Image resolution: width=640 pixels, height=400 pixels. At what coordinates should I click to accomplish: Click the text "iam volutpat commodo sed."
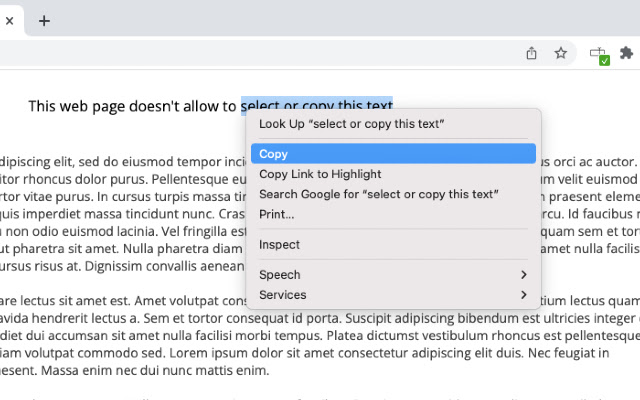83,353
